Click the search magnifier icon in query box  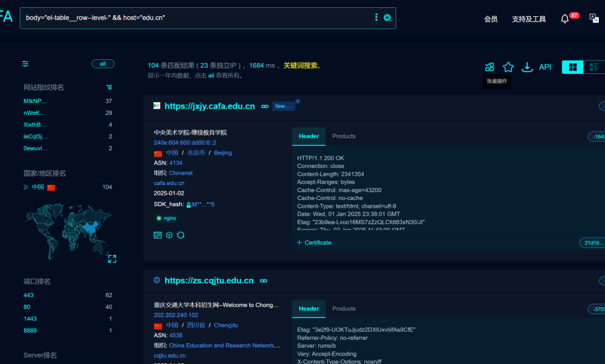387,18
